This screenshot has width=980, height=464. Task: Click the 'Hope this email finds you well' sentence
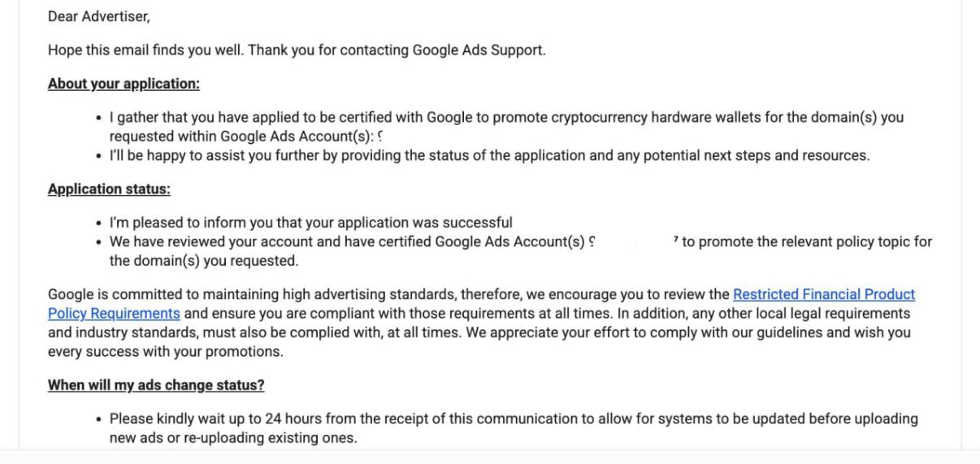[x=145, y=50]
